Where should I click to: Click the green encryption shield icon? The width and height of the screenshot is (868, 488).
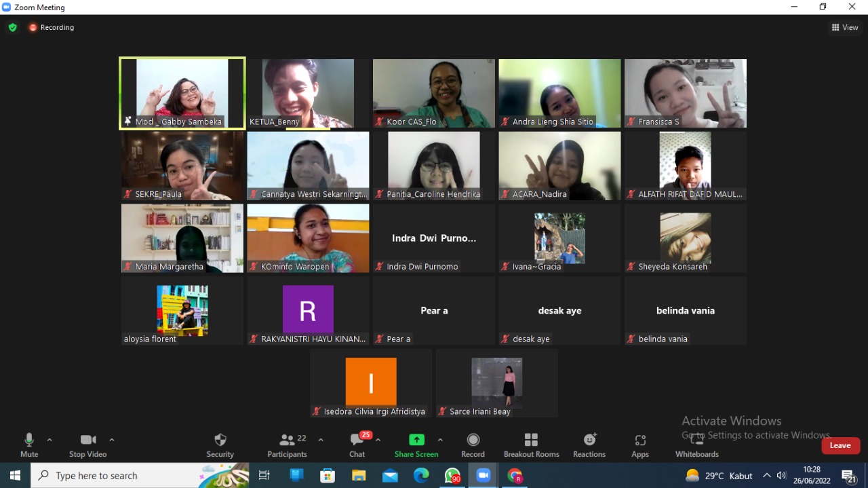tap(12, 28)
